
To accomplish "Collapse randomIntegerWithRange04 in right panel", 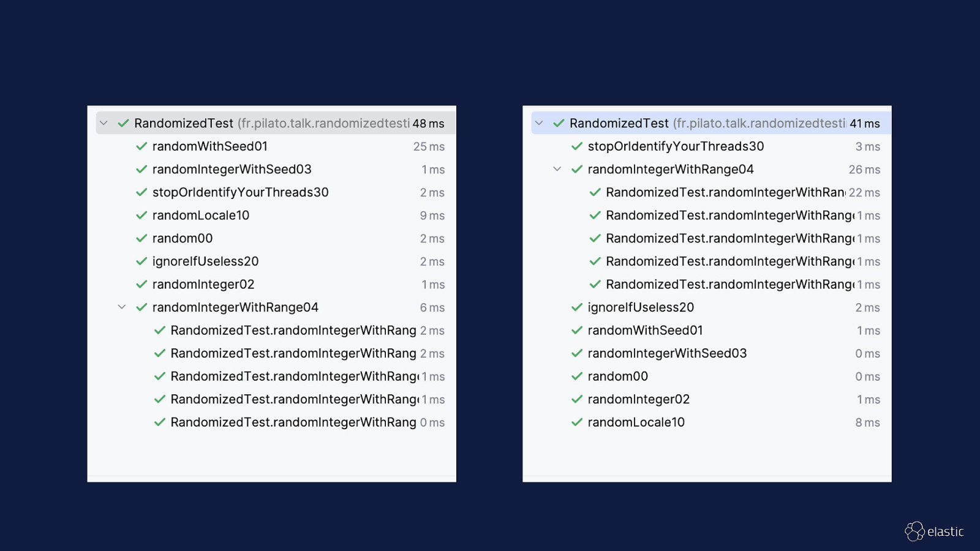I will (557, 169).
